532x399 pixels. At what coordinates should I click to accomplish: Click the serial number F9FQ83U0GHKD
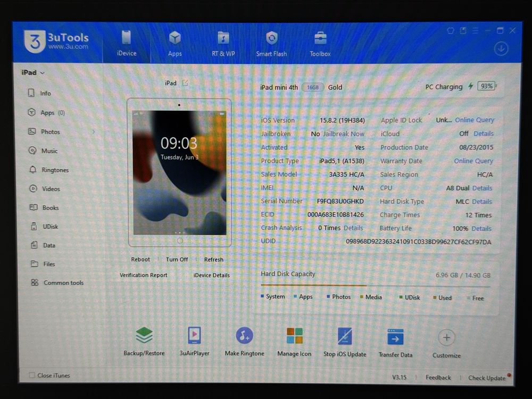340,201
